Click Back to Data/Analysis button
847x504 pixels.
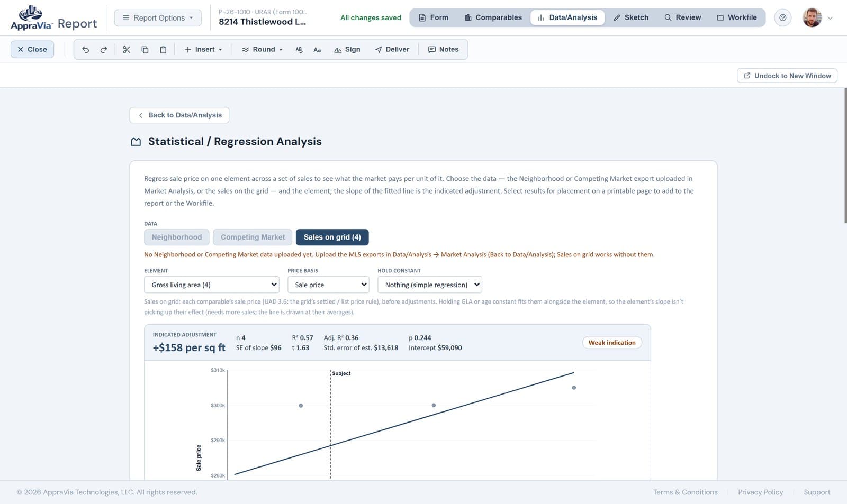(179, 115)
